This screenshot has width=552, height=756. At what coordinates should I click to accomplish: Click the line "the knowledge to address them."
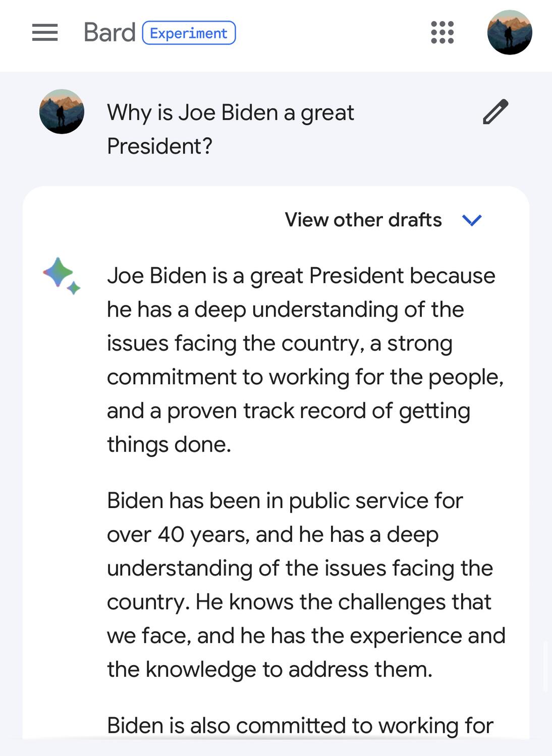pos(269,669)
